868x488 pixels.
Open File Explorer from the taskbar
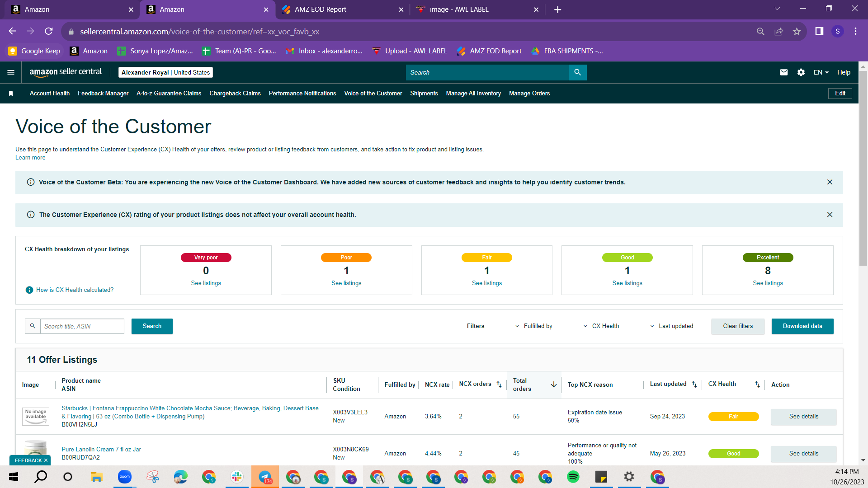(97, 477)
